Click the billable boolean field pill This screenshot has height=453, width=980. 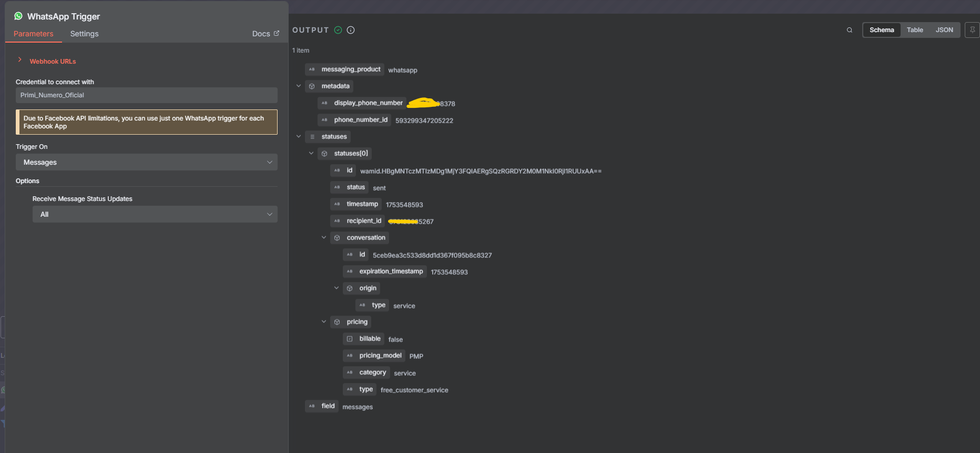(x=363, y=339)
